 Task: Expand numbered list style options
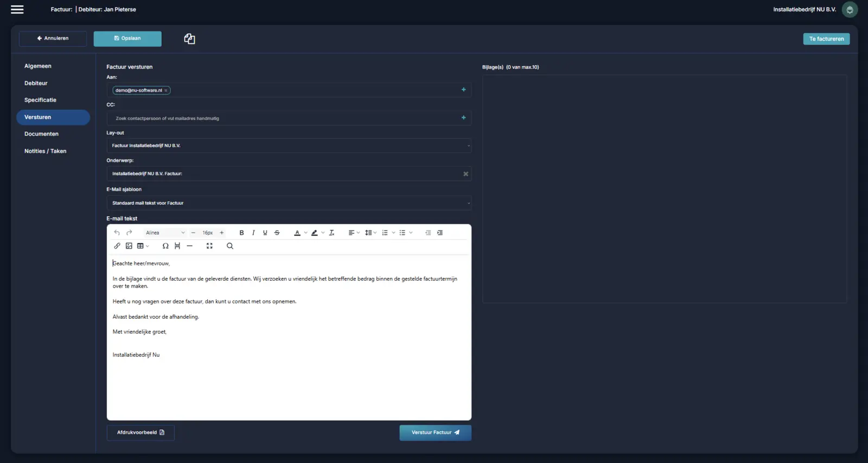coord(393,233)
